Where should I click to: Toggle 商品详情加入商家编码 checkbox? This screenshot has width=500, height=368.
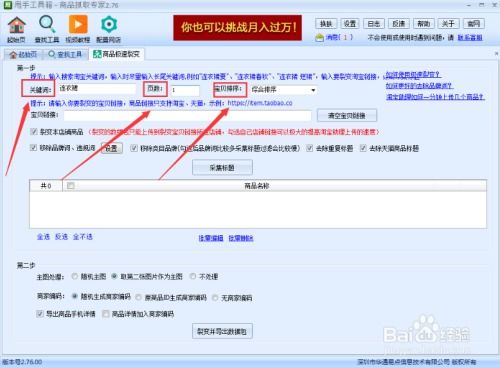click(106, 314)
